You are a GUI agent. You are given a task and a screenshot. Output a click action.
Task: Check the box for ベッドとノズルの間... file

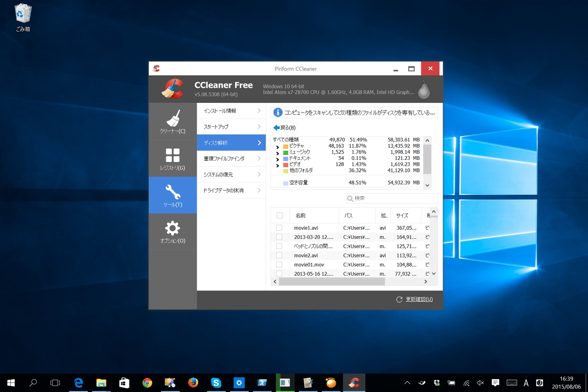pyautogui.click(x=279, y=246)
